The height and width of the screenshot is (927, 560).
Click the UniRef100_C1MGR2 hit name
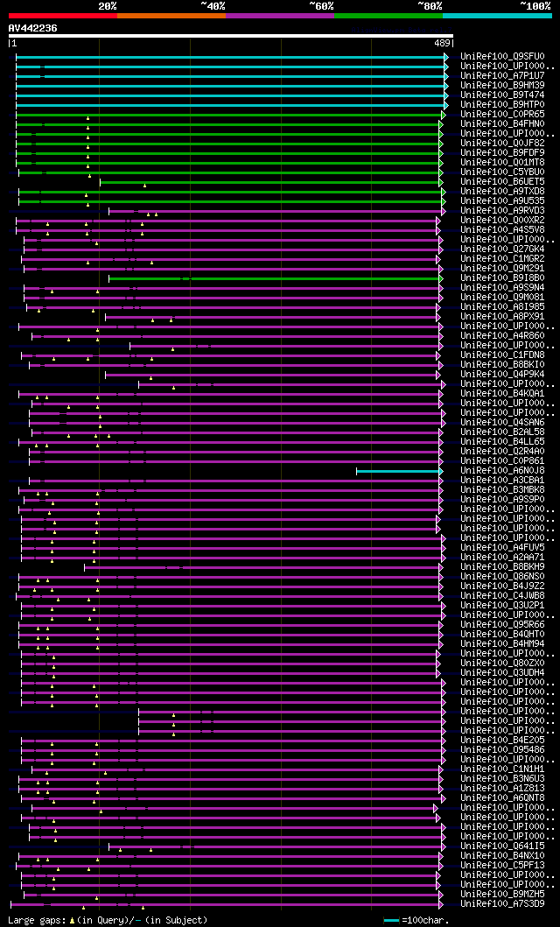coord(503,258)
